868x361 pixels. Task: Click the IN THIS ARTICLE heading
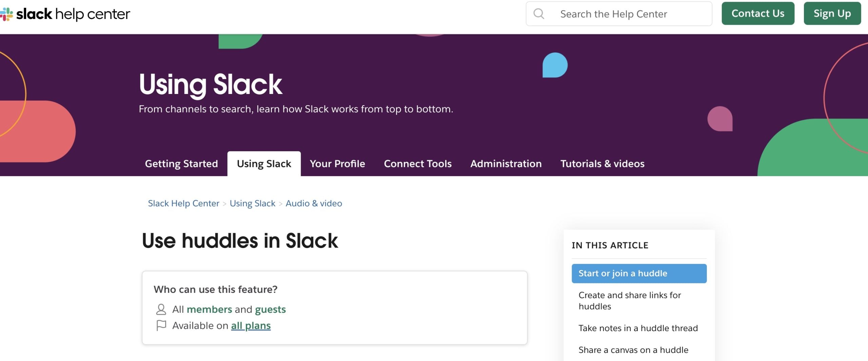pos(610,245)
